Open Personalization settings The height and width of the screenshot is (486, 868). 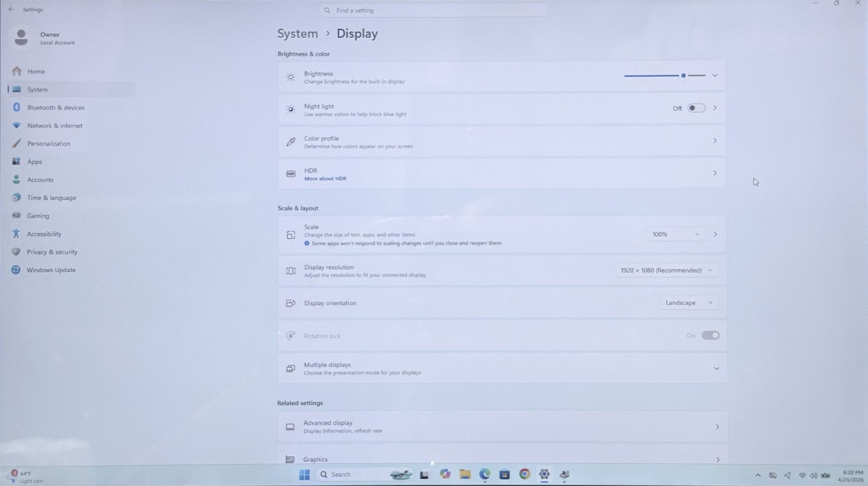[49, 144]
